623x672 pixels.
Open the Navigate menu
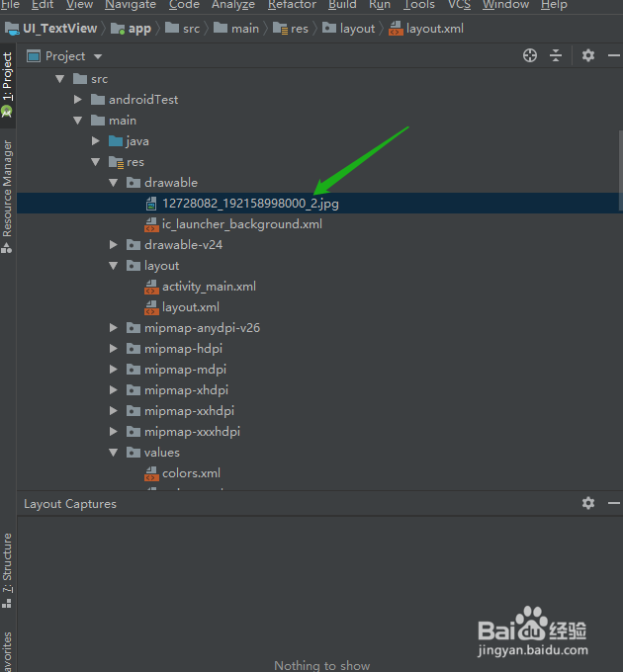(x=131, y=4)
